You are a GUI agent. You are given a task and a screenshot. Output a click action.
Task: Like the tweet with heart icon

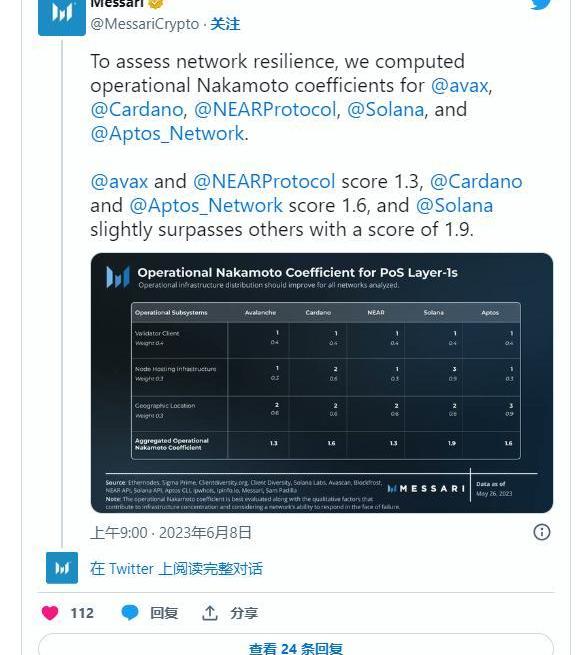(50, 613)
